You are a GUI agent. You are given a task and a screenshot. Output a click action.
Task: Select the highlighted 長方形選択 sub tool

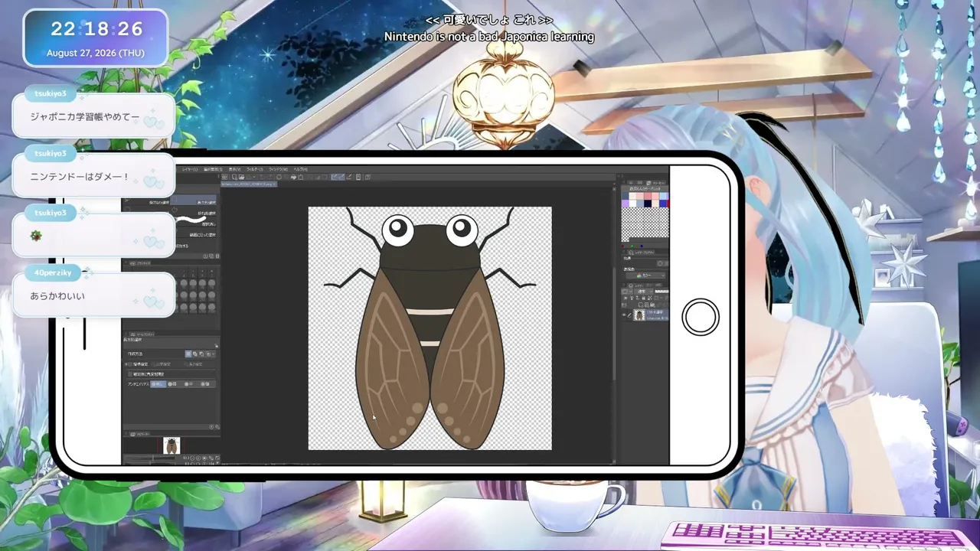coord(193,200)
